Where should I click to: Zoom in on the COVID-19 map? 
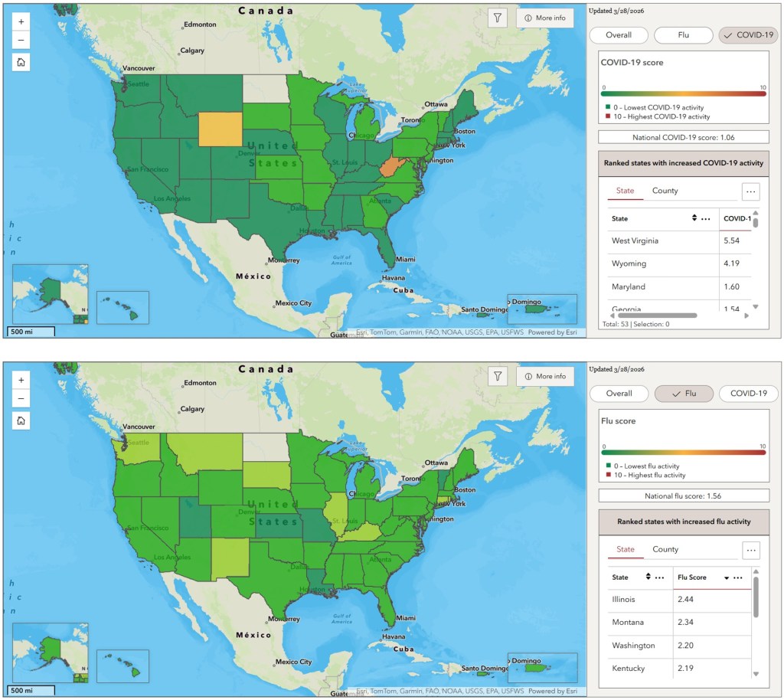21,22
